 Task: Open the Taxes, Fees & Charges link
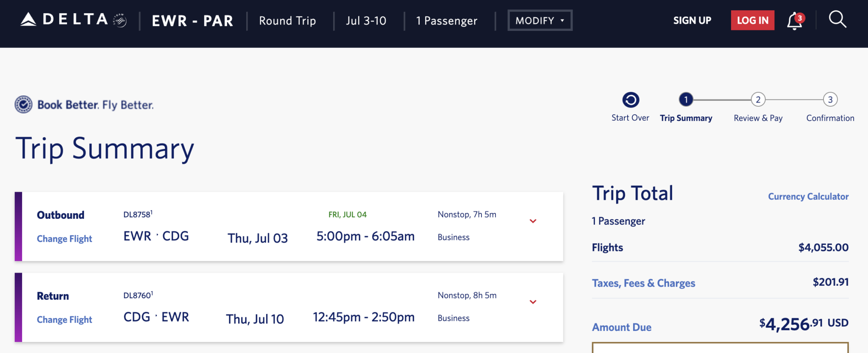pyautogui.click(x=643, y=283)
